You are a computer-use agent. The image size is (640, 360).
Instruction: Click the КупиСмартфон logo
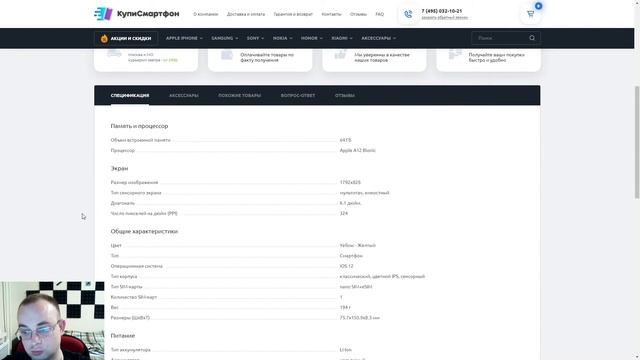tap(137, 14)
